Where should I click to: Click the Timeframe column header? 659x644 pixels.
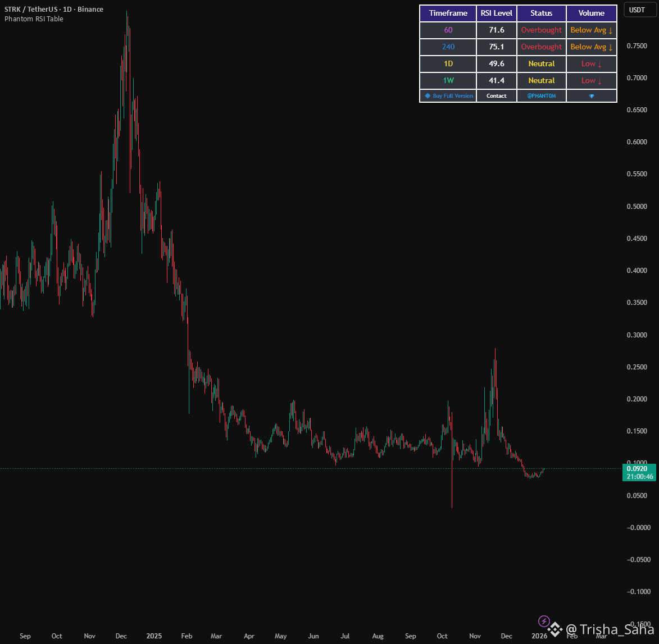(448, 13)
